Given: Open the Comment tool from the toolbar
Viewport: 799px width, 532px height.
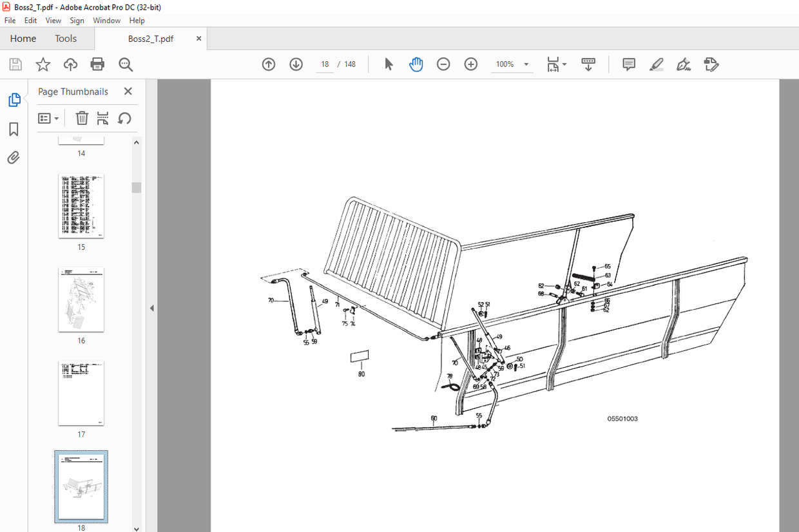Looking at the screenshot, I should (628, 64).
